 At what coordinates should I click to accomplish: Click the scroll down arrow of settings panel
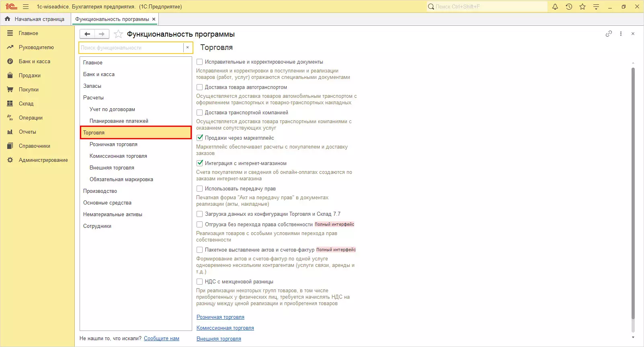633,337
